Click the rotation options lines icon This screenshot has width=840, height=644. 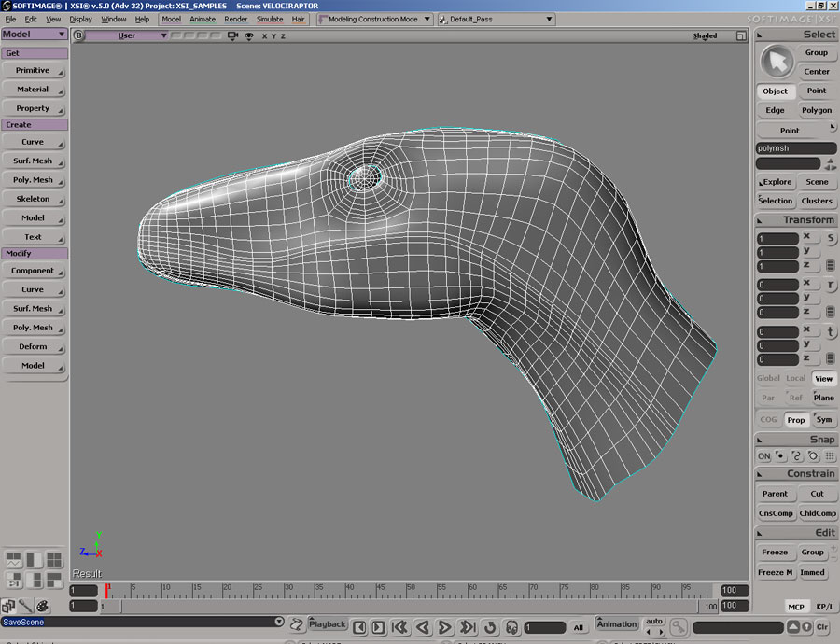(831, 312)
